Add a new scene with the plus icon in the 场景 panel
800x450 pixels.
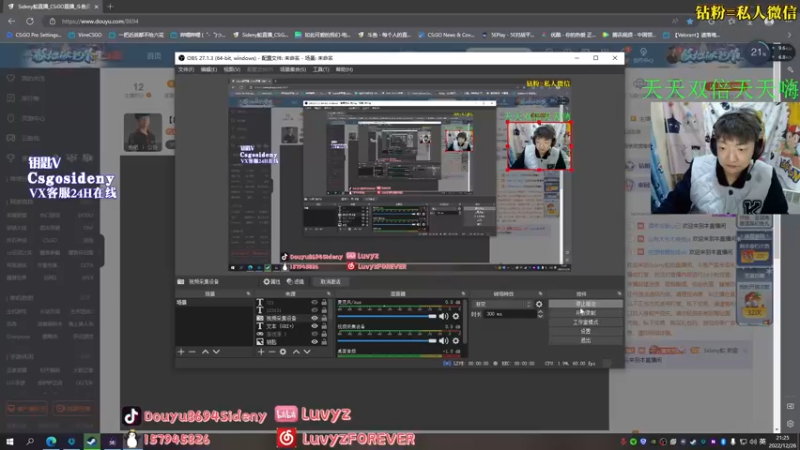[x=181, y=352]
